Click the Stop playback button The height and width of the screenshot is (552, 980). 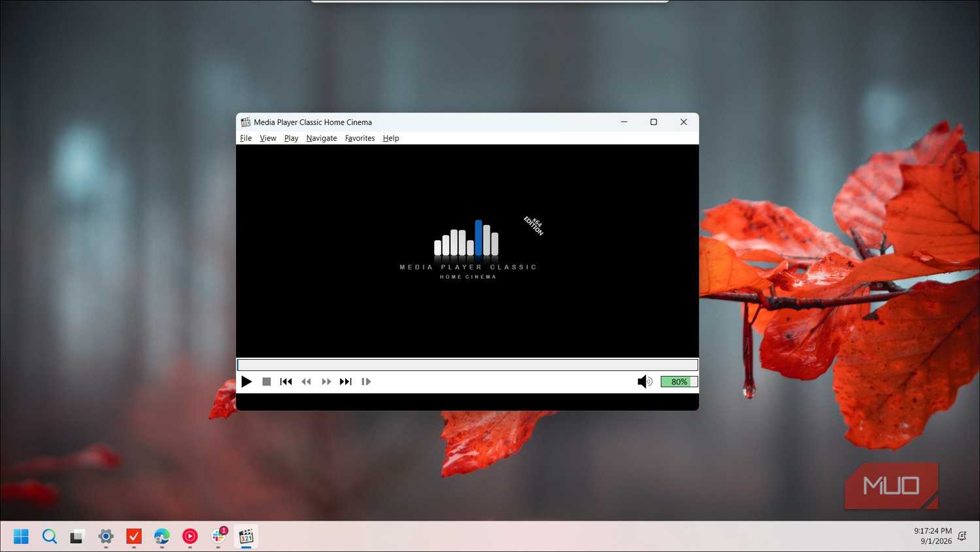[x=267, y=381]
